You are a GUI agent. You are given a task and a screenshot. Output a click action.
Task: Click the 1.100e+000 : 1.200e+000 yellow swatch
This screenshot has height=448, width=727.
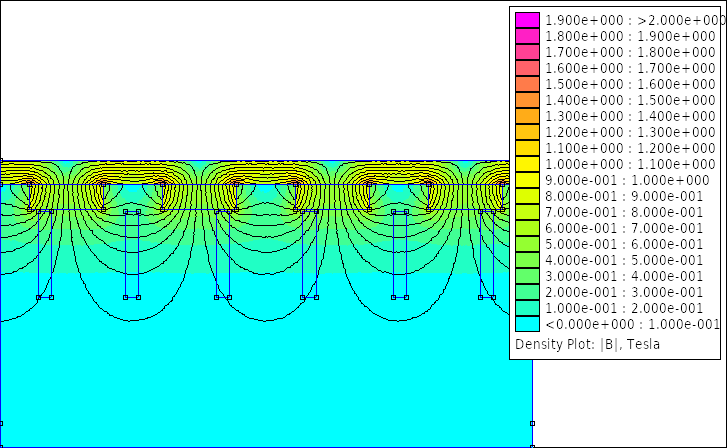point(527,148)
